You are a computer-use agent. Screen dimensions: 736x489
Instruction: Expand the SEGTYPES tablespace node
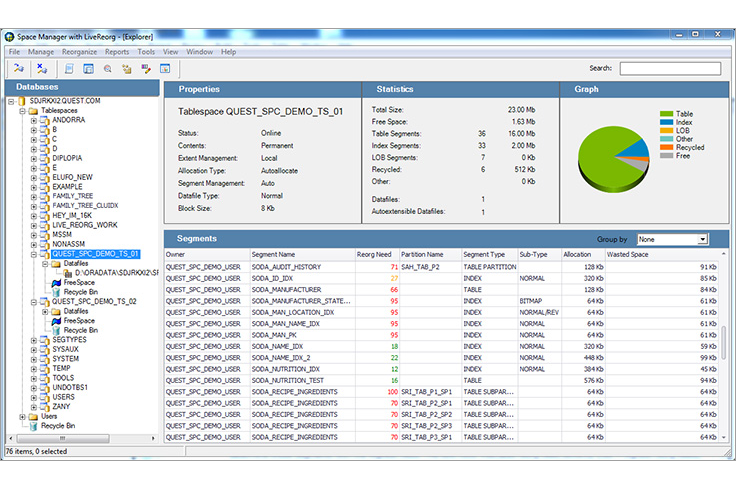tap(34, 340)
